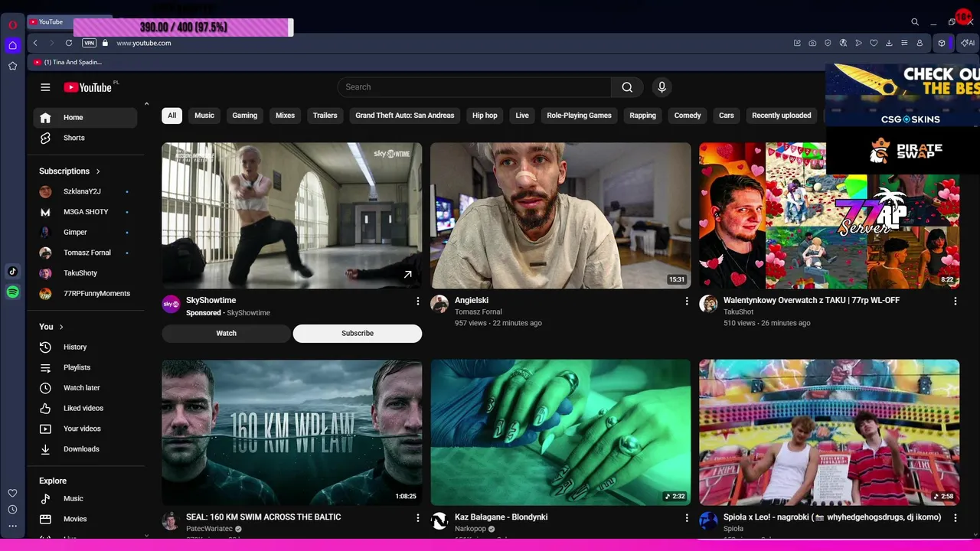Viewport: 980px width, 551px height.
Task: Select the Trailers filter chip
Action: coord(325,116)
